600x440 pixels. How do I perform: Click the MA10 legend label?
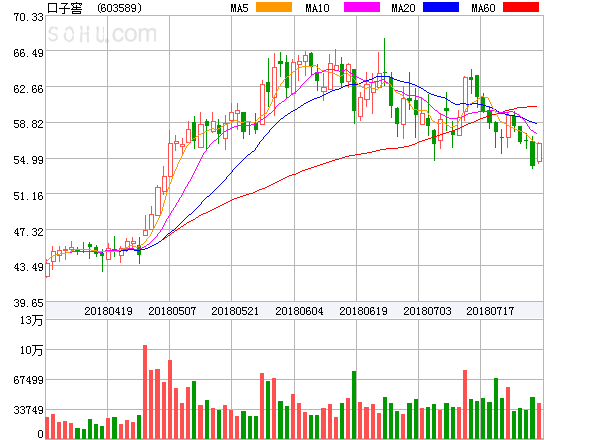pyautogui.click(x=317, y=8)
